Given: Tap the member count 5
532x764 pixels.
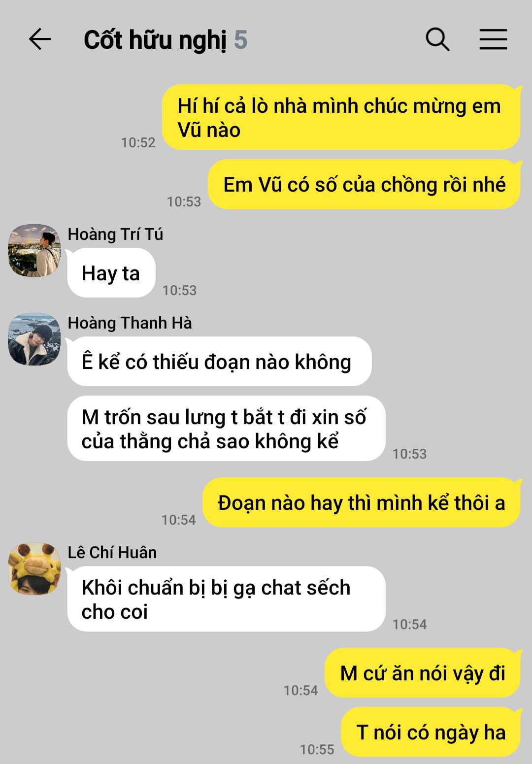Looking at the screenshot, I should [240, 40].
